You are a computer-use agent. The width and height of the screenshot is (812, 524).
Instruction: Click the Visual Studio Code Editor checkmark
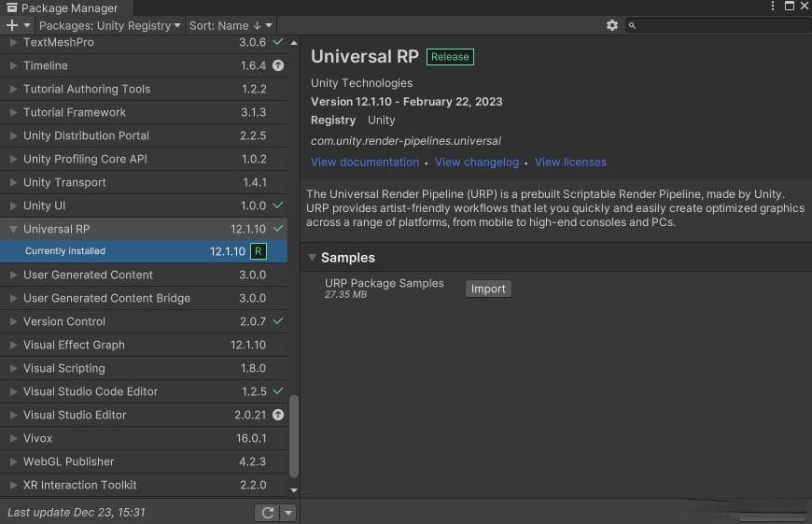tap(278, 390)
